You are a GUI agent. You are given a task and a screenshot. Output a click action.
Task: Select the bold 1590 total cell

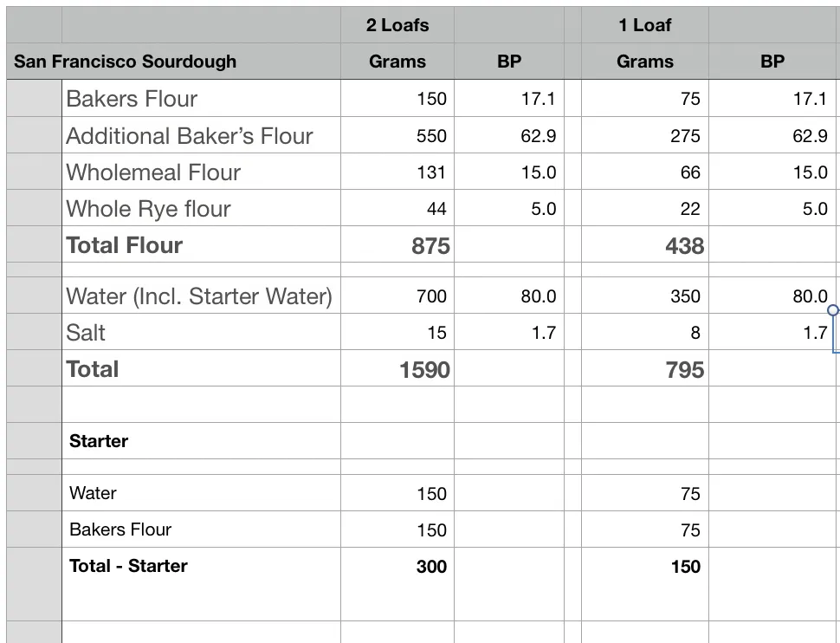click(x=424, y=370)
